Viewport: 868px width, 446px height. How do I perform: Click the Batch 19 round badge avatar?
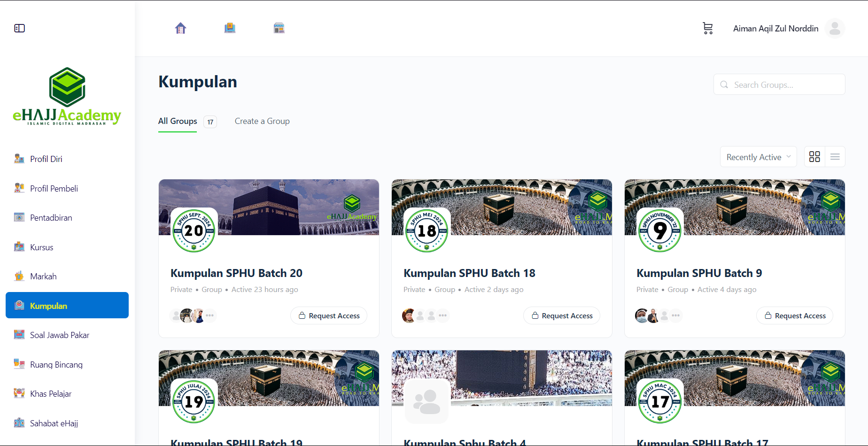[194, 401]
